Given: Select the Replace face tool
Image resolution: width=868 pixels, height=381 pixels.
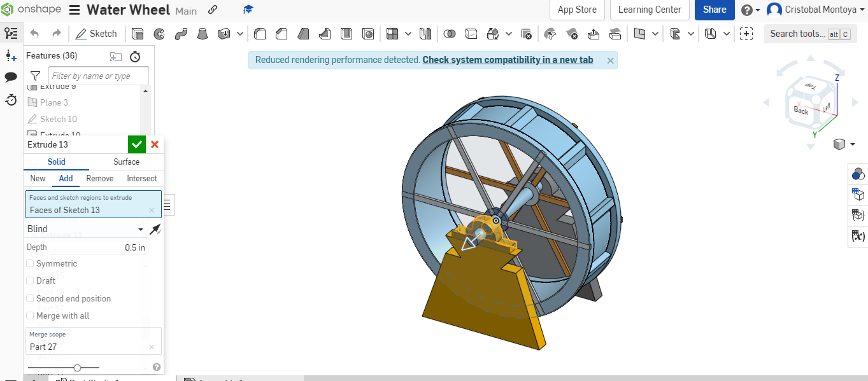Looking at the screenshot, I should click(615, 34).
